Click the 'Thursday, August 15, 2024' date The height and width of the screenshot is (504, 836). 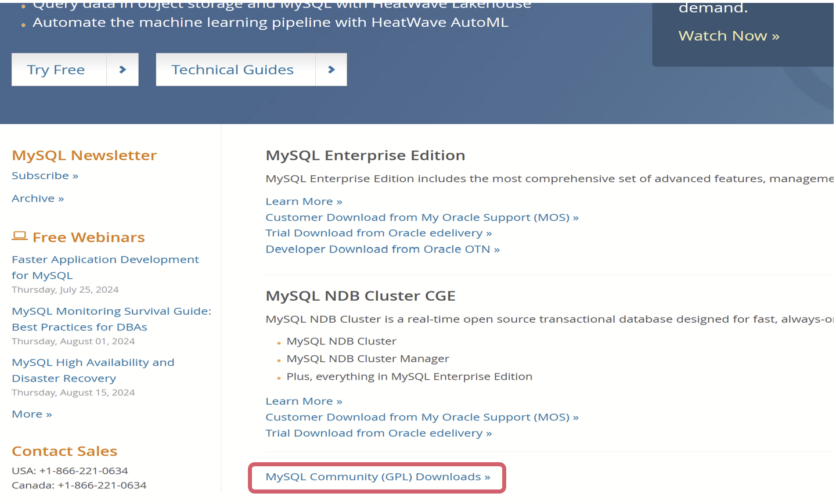(73, 393)
